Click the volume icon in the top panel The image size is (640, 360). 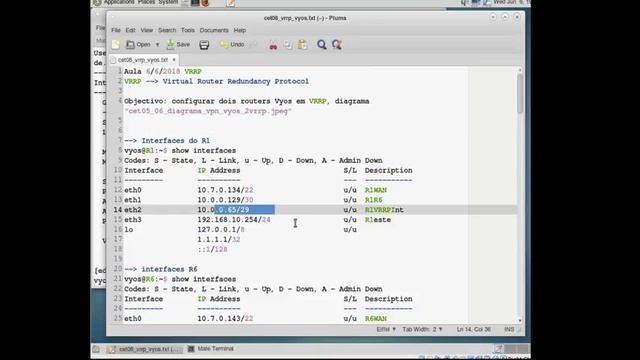click(x=464, y=2)
